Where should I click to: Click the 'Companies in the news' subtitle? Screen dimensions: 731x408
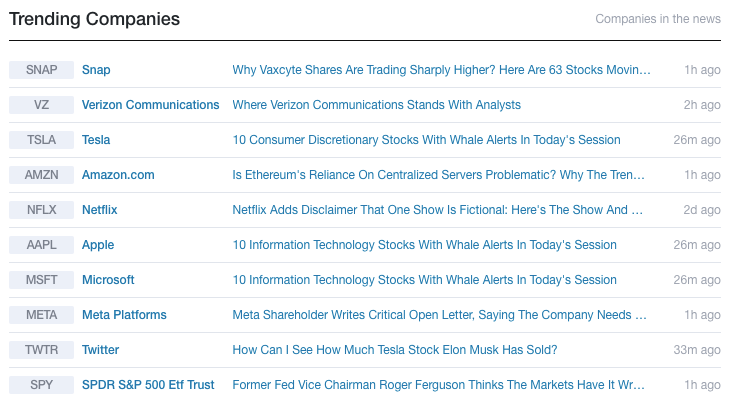pos(658,19)
